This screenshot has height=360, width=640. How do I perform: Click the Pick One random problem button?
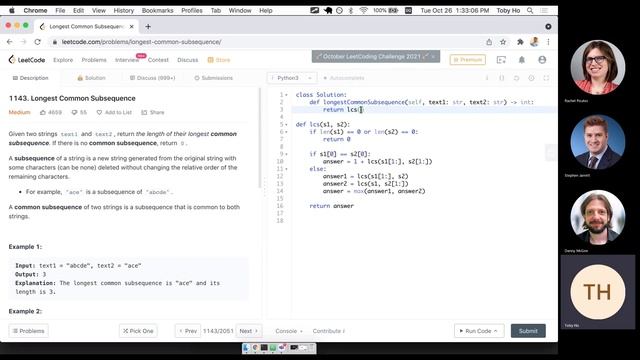pyautogui.click(x=138, y=331)
